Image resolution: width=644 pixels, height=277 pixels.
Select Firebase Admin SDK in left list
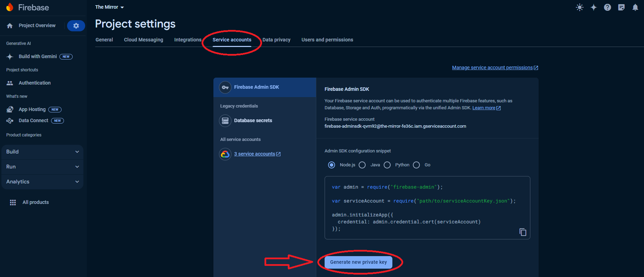click(x=265, y=87)
